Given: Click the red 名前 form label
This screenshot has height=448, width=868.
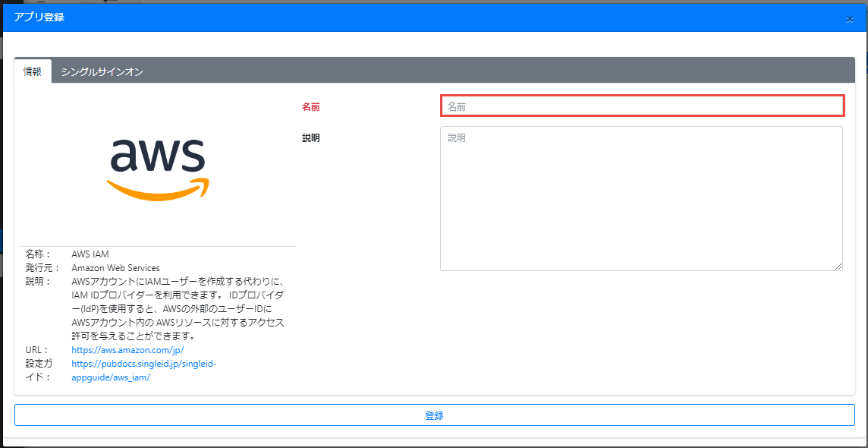Looking at the screenshot, I should (x=310, y=107).
